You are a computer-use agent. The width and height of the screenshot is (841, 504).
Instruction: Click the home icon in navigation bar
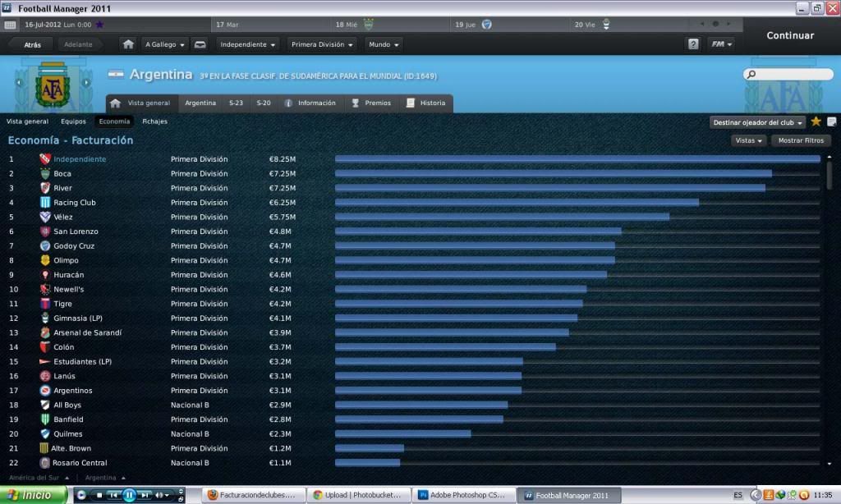tap(128, 44)
